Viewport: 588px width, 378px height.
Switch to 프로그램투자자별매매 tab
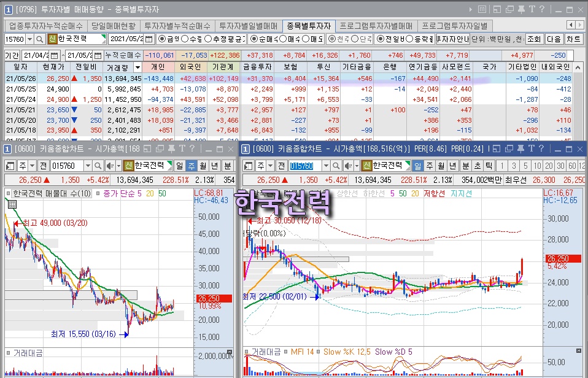point(376,26)
